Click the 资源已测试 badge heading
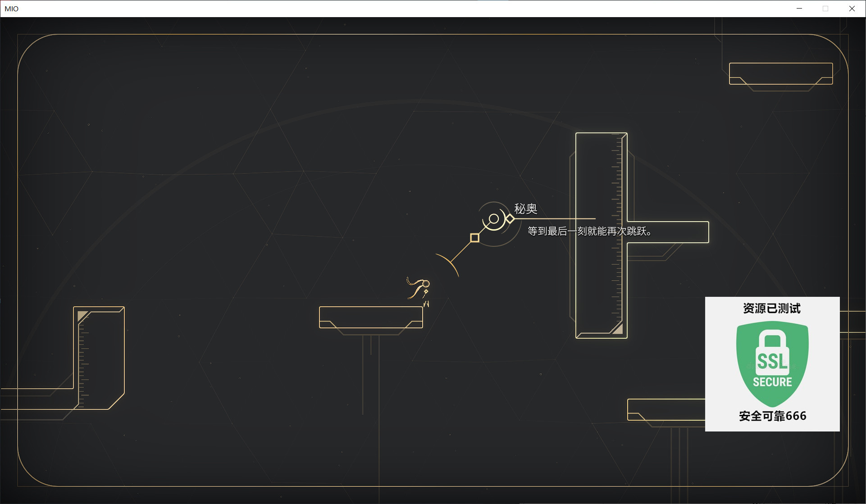Viewport: 866px width, 504px height. pyautogui.click(x=772, y=309)
